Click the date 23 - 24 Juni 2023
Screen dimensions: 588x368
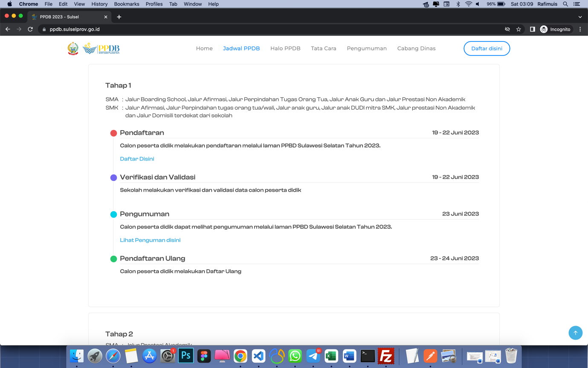pos(455,258)
